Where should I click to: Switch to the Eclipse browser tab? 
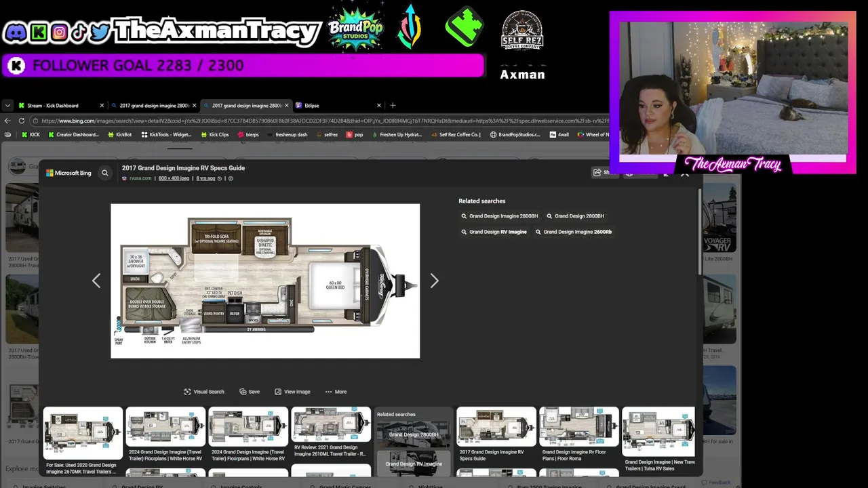click(x=338, y=106)
